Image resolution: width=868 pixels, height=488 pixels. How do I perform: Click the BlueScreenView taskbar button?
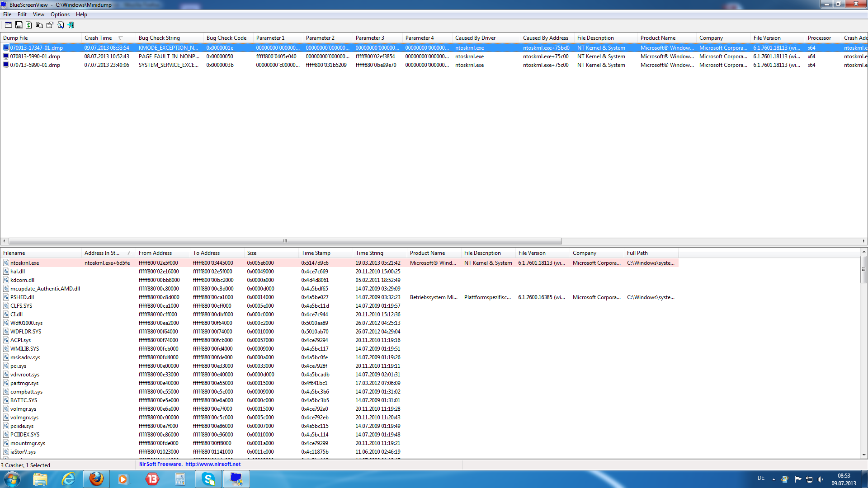coord(236,479)
